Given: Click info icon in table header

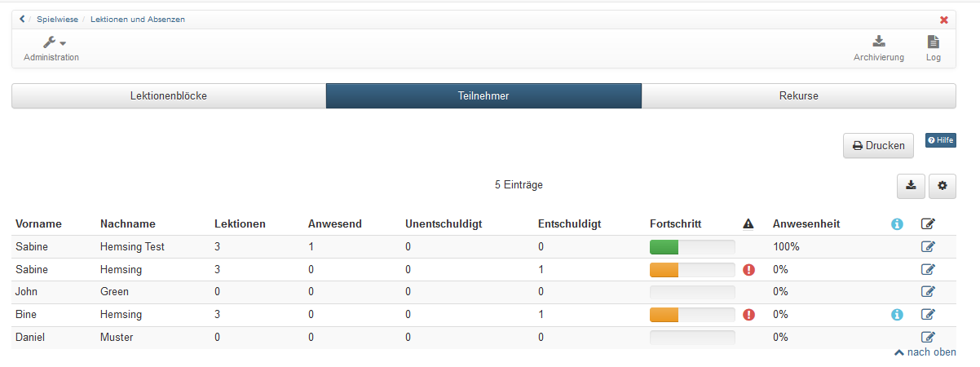Looking at the screenshot, I should [897, 224].
